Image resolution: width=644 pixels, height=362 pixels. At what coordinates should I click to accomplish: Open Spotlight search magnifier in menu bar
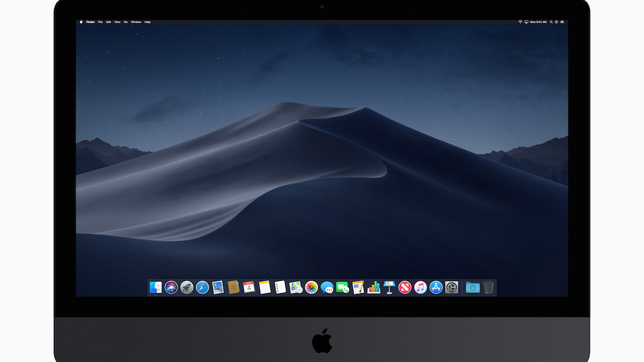click(551, 22)
